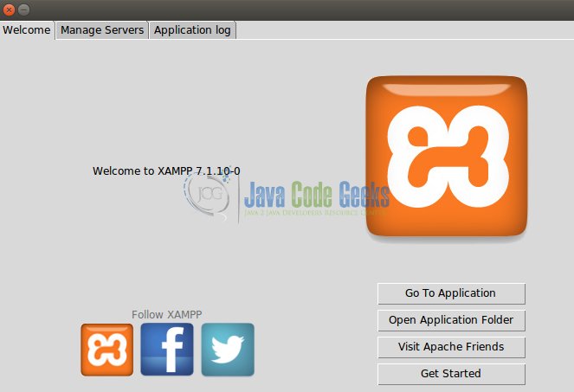
Task: Click Open Application Folder button
Action: pyautogui.click(x=451, y=320)
